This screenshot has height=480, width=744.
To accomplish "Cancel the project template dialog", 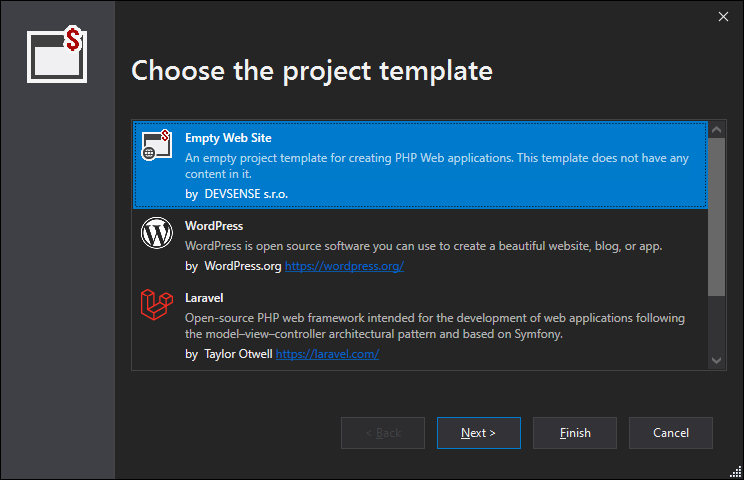I will click(670, 433).
